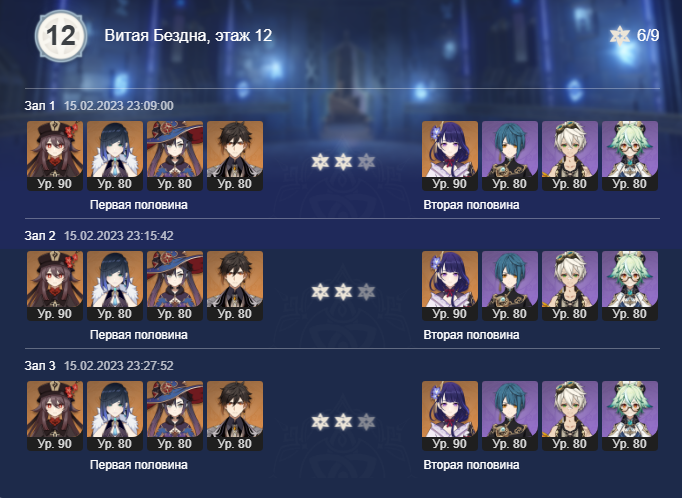Click Вторая половина label in Зал 3
Image resolution: width=682 pixels, height=498 pixels.
click(471, 465)
